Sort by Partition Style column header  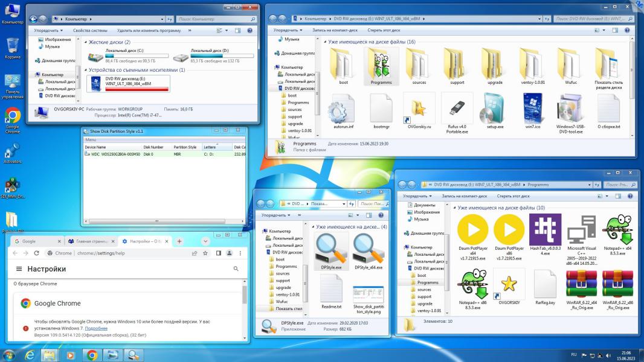point(187,147)
